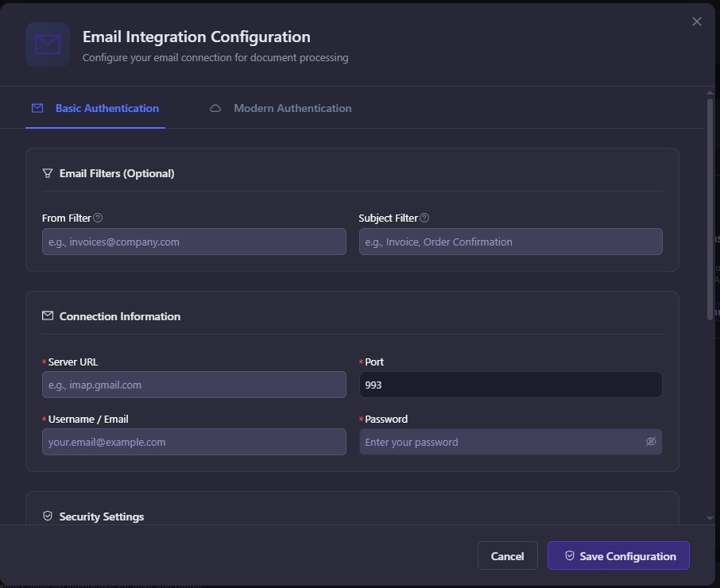This screenshot has width=720, height=588.
Task: Click the envelope icon beside Connection Information
Action: [x=48, y=315]
